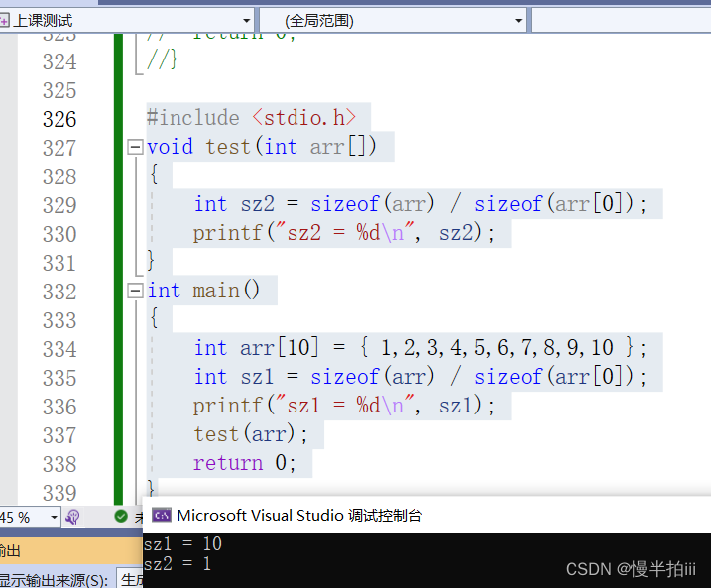Click line number 339
This screenshot has width=711, height=588.
(x=59, y=493)
